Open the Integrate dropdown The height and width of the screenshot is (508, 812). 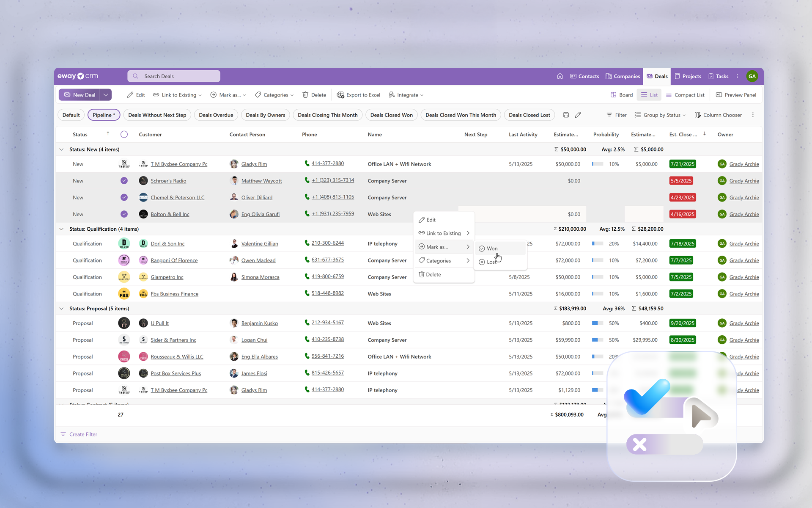click(x=406, y=95)
